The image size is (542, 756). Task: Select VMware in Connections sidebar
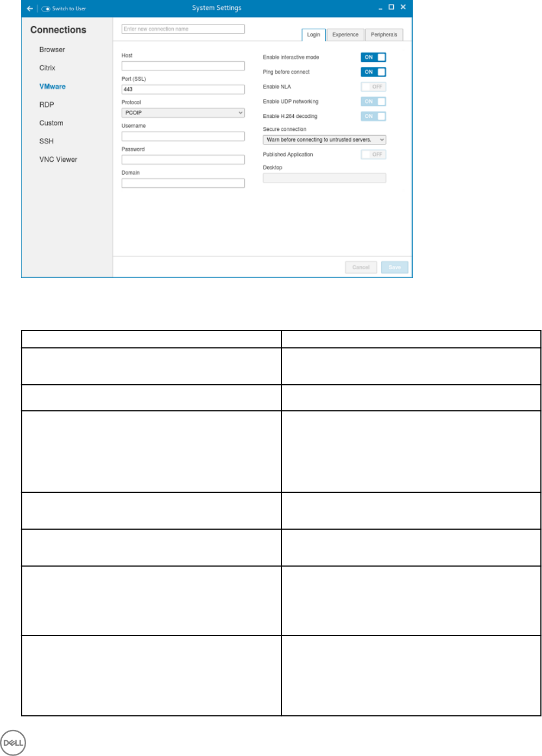52,86
